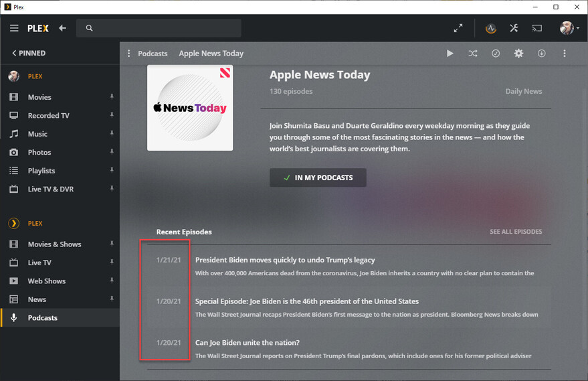Click the Recorded TV monitor icon

14,116
